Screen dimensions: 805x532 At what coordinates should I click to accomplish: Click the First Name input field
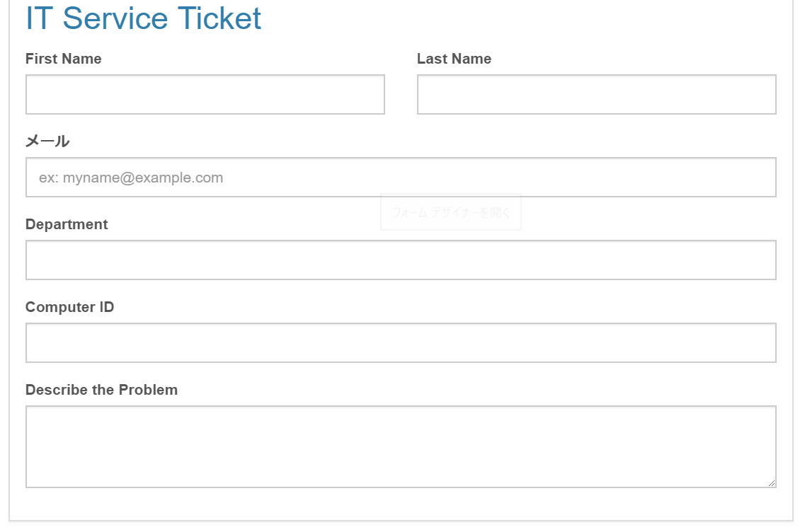(205, 94)
